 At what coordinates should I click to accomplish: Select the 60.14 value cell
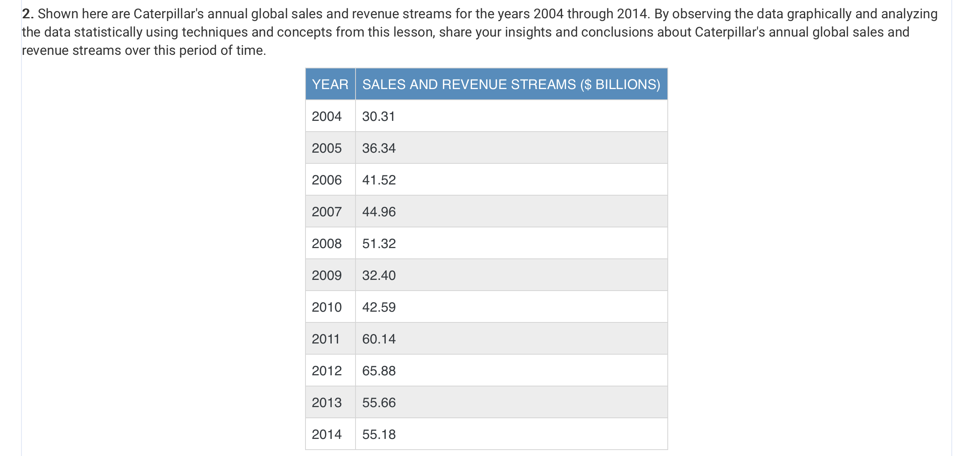coord(511,338)
